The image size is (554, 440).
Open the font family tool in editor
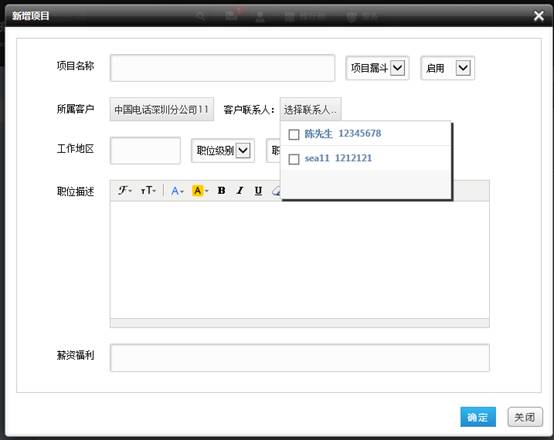(124, 190)
